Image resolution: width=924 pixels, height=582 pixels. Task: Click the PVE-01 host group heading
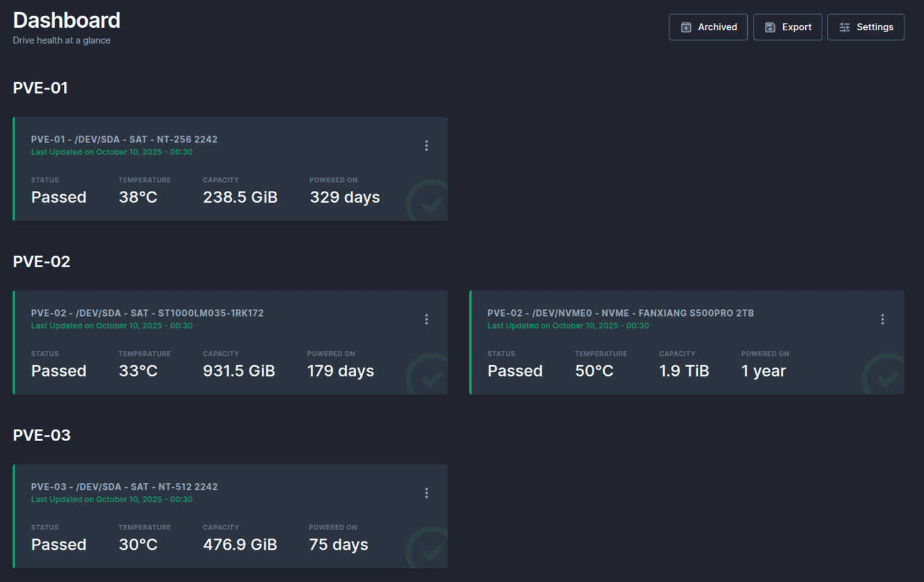pyautogui.click(x=40, y=88)
